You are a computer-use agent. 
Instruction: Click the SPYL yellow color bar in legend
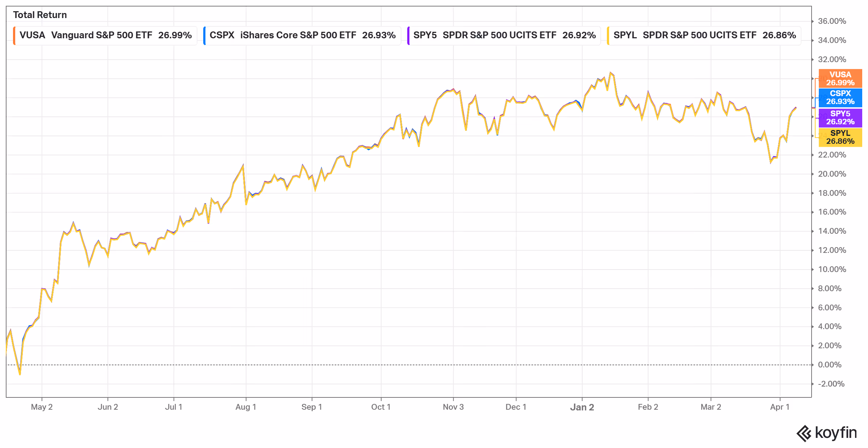coord(608,35)
